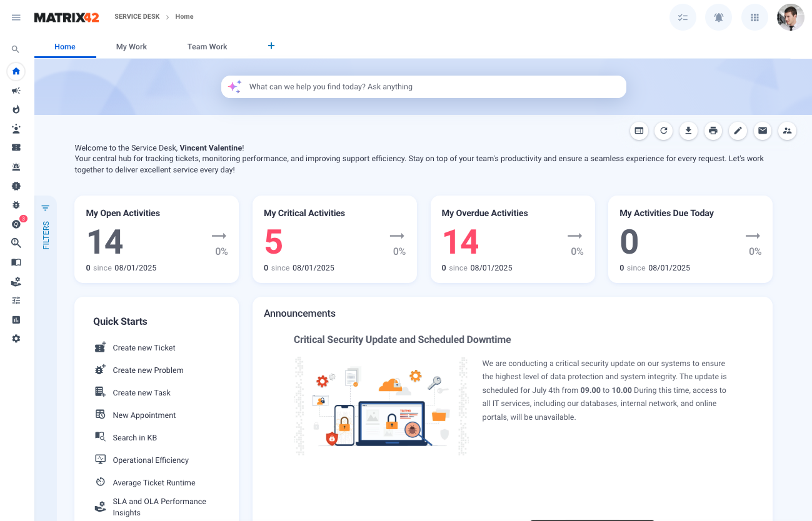Viewport: 812px width, 521px height.
Task: Click the sidebar icon with red 3 badge
Action: [16, 224]
